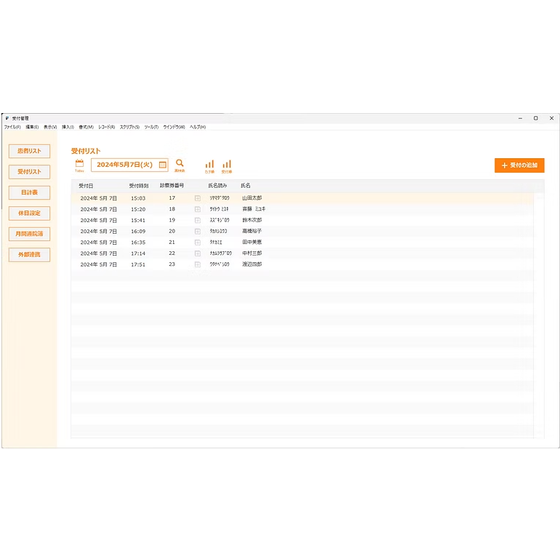The image size is (560, 560).
Task: Open 休日設定 in the sidebar
Action: 29,213
